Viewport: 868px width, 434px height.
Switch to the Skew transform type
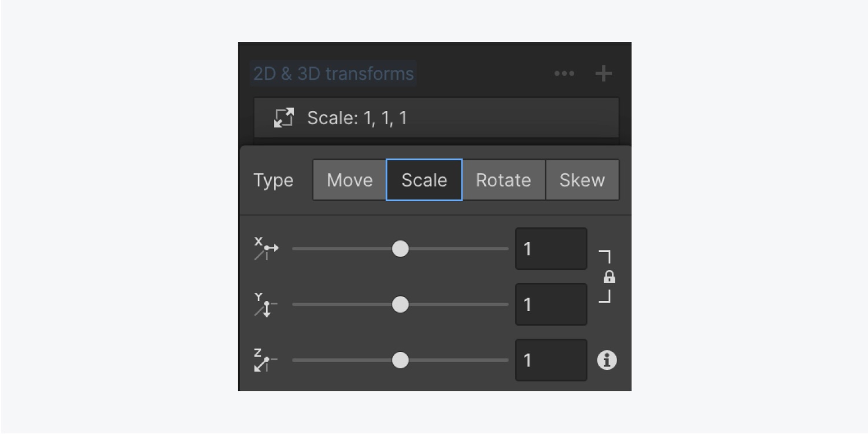582,180
